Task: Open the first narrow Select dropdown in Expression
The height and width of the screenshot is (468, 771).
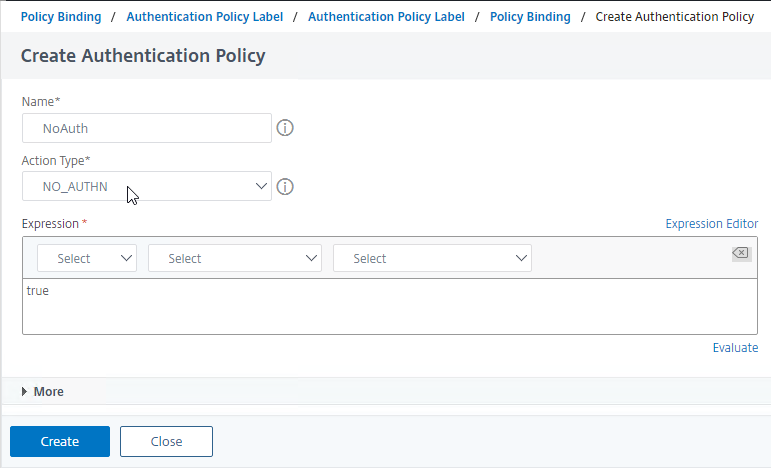Action: click(x=87, y=258)
